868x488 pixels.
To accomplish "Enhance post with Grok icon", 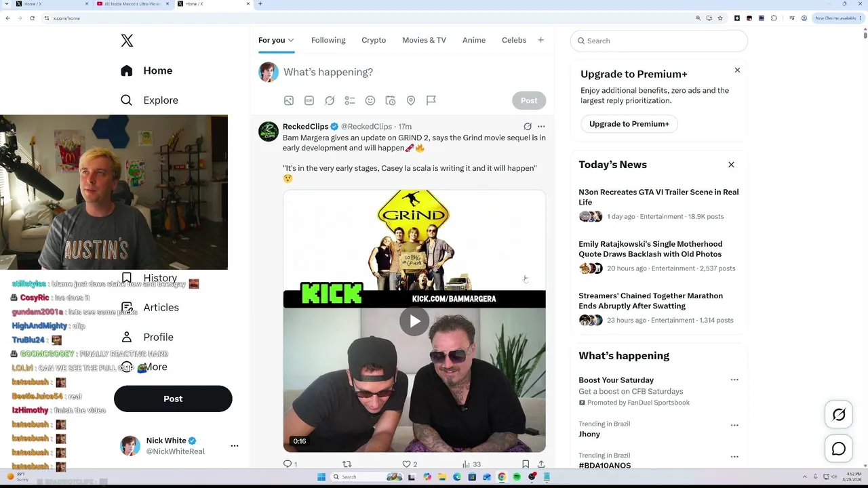I will coord(330,100).
